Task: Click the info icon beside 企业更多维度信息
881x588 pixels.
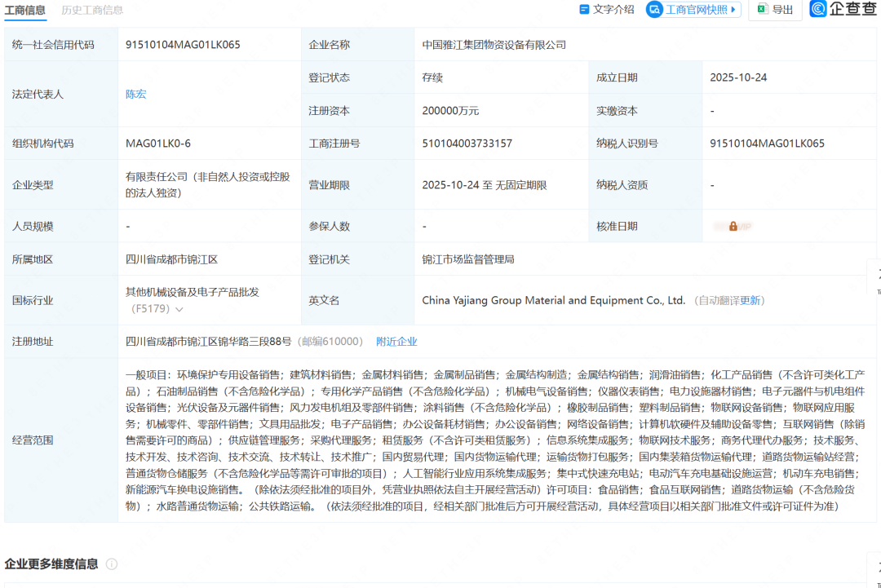Action: [112, 564]
